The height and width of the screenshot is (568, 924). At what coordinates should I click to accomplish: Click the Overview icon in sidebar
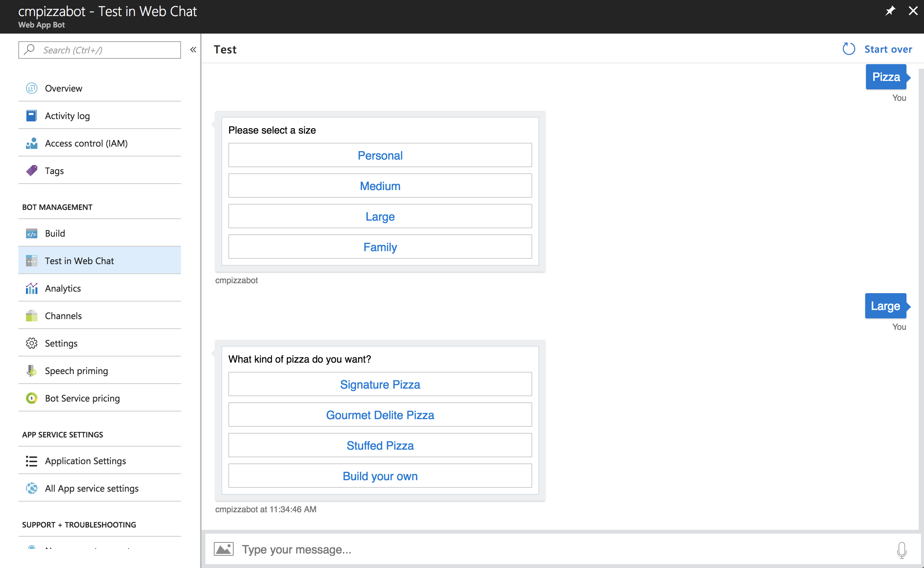coord(31,88)
